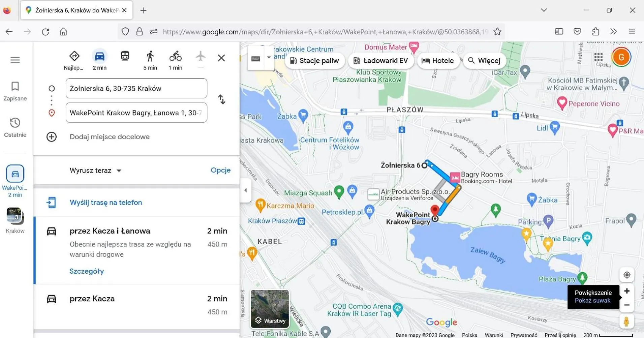
Task: Open the Google Maps hamburger menu
Action: (15, 60)
